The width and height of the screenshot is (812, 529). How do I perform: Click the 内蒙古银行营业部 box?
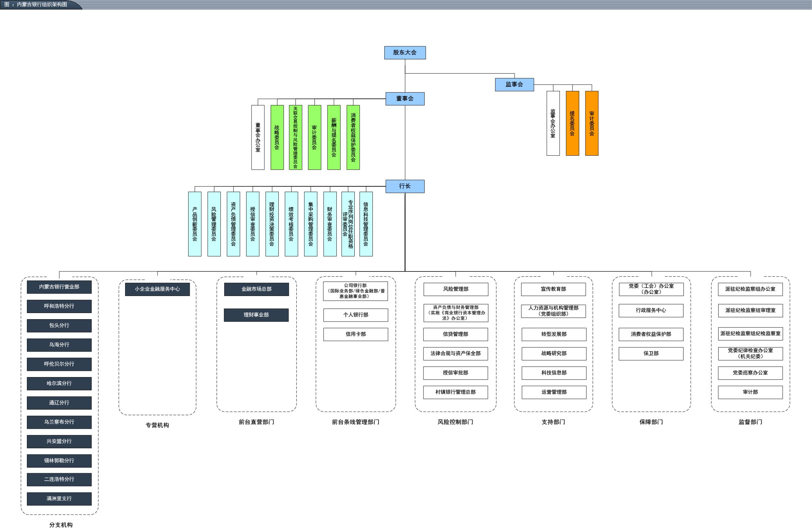coord(59,287)
